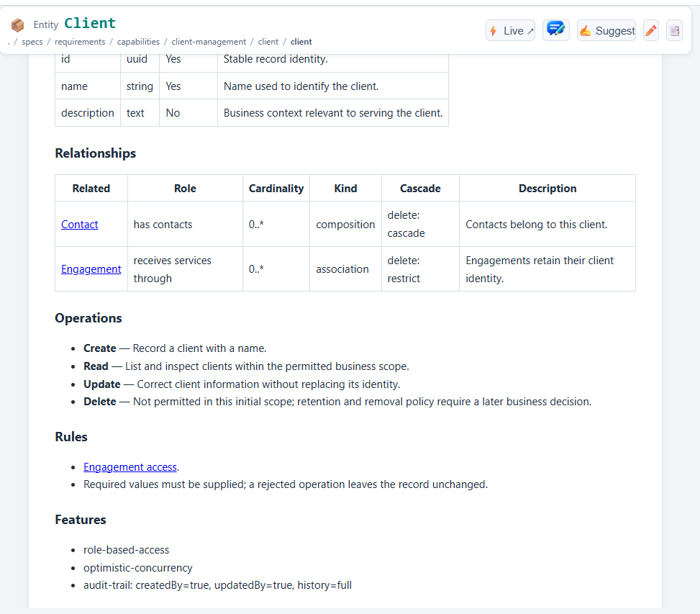The image size is (700, 614).
Task: Click the Role column header
Action: click(186, 189)
